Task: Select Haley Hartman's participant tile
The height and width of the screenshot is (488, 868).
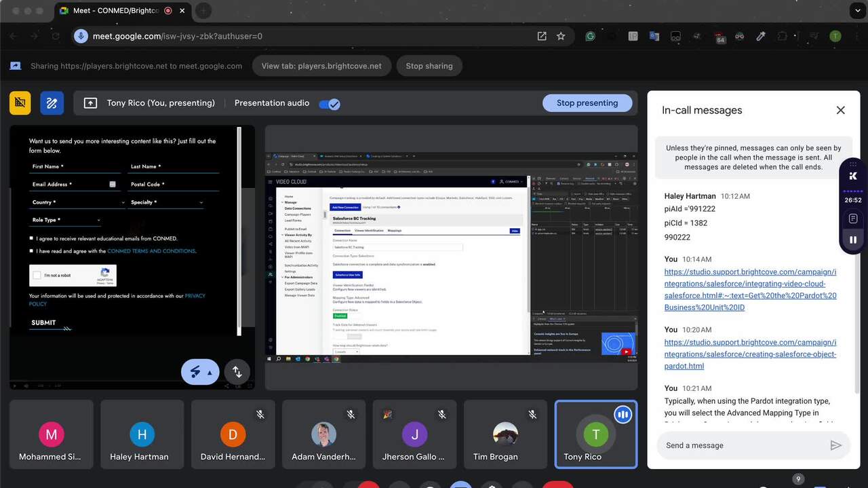Action: click(142, 434)
